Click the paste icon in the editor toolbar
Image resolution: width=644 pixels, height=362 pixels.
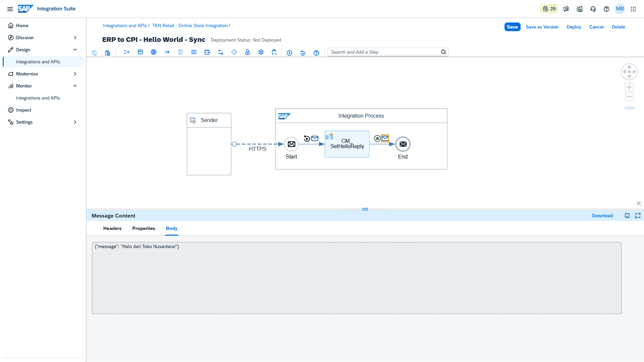(108, 53)
